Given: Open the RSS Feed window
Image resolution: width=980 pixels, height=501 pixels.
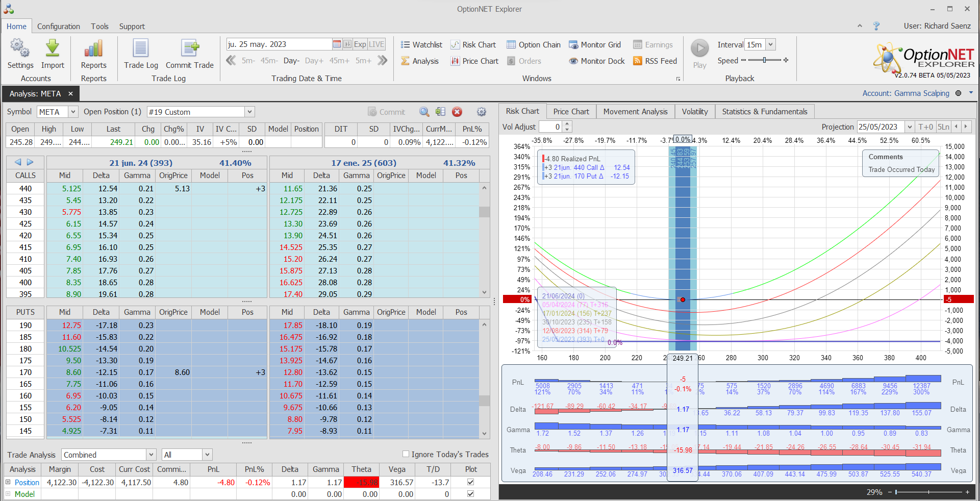Looking at the screenshot, I should click(655, 61).
